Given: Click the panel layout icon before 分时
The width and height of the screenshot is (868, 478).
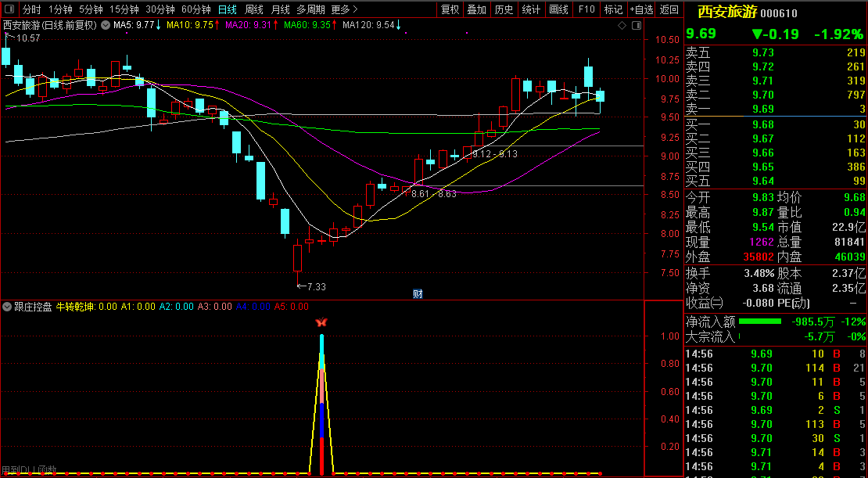Looking at the screenshot, I should coord(9,10).
